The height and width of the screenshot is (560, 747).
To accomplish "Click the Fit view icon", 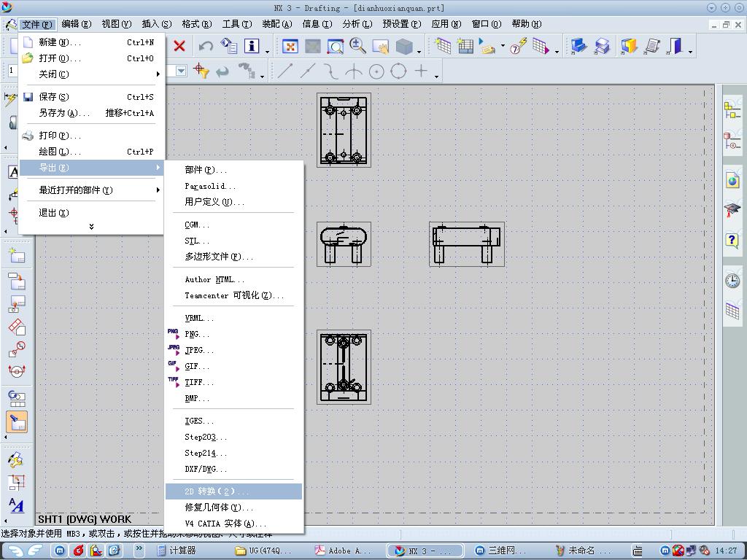I will click(x=290, y=46).
